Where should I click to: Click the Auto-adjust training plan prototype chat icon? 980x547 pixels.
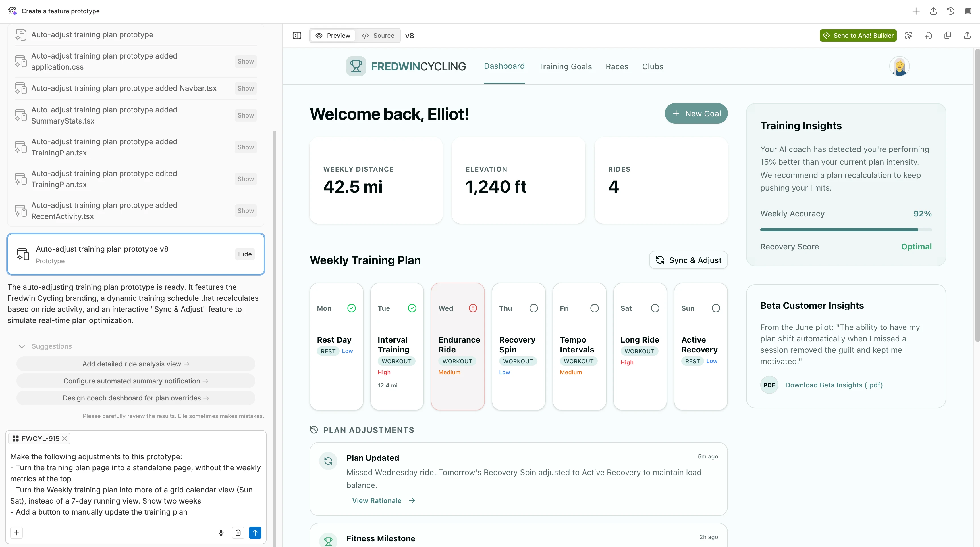pyautogui.click(x=20, y=35)
